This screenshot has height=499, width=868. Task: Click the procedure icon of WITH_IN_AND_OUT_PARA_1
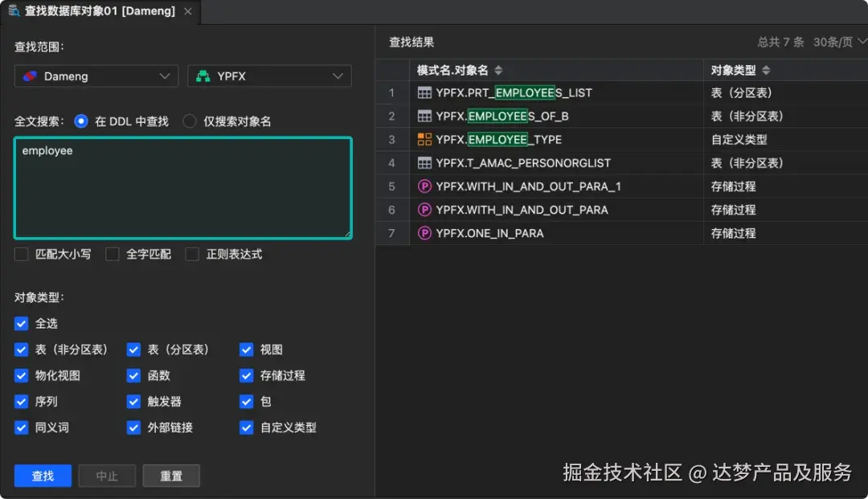coord(424,186)
